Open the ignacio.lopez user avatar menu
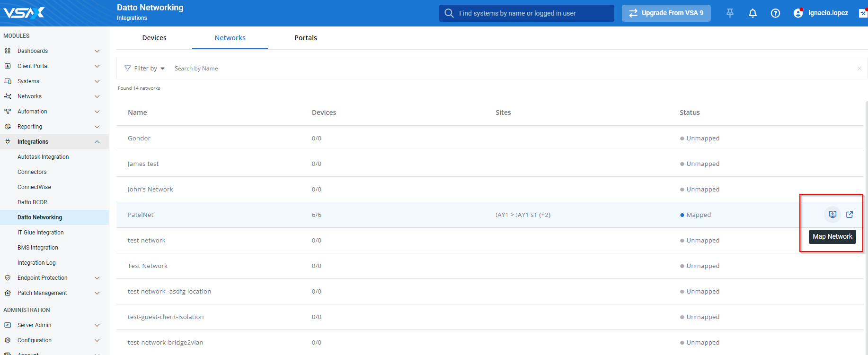868x355 pixels. coord(798,13)
